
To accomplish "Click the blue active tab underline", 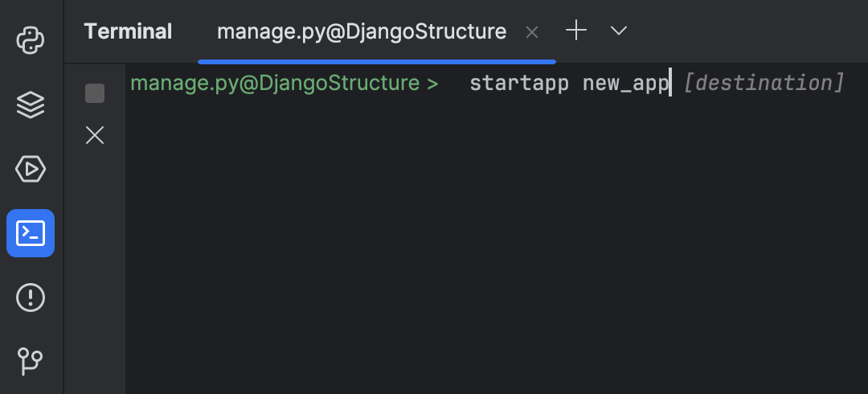I will tap(377, 61).
